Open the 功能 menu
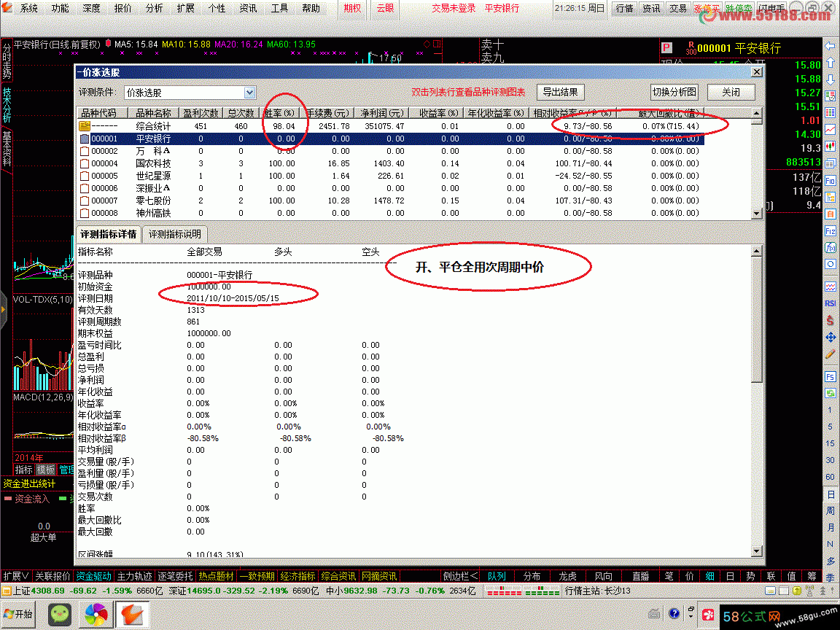 pyautogui.click(x=60, y=9)
